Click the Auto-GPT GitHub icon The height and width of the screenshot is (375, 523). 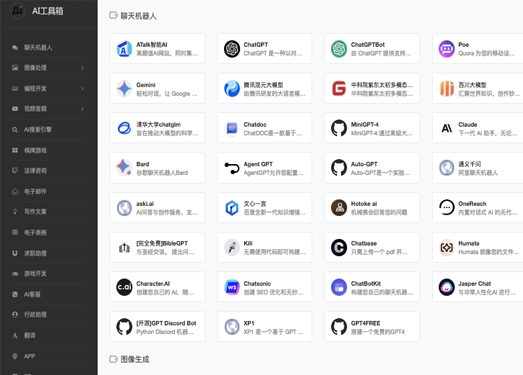[339, 168]
